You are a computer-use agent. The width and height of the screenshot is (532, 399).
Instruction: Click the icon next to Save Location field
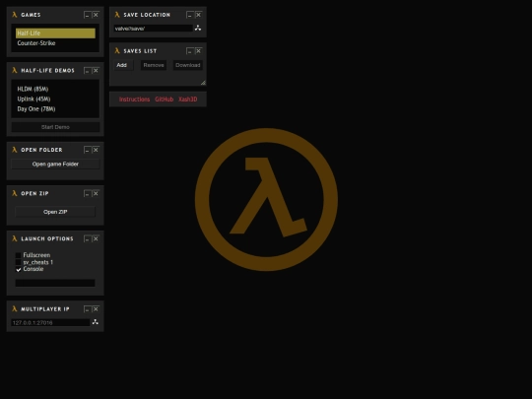[198, 29]
